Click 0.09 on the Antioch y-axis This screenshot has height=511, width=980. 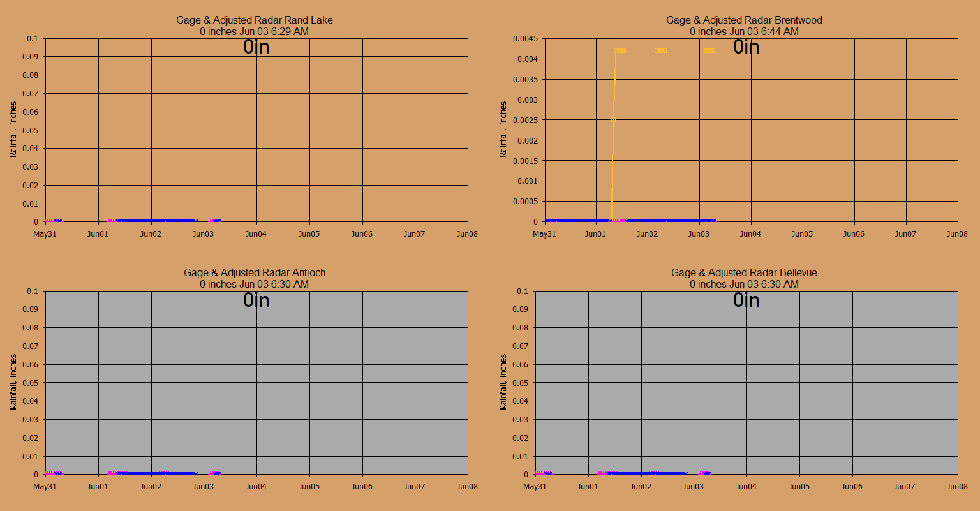[x=31, y=309]
